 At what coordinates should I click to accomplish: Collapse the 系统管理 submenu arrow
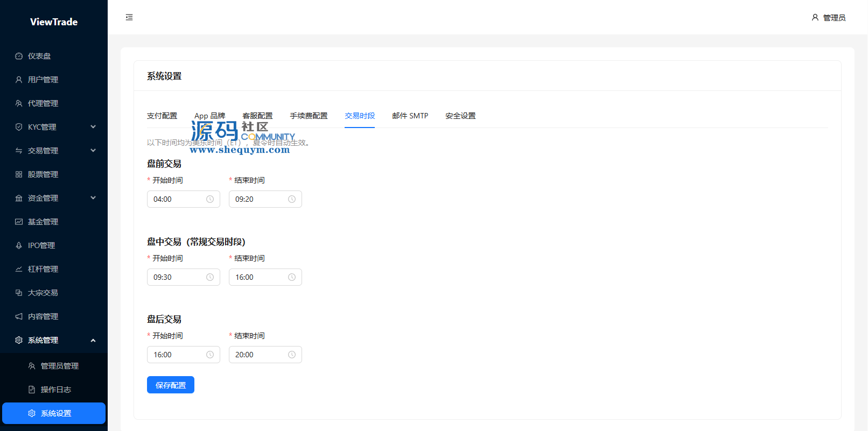[x=93, y=340]
